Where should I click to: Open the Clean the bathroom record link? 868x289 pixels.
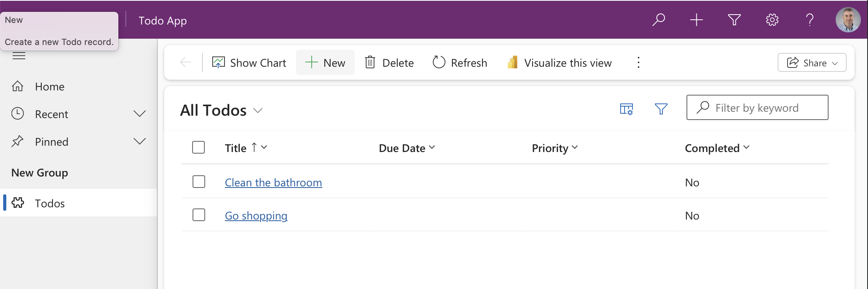273,182
